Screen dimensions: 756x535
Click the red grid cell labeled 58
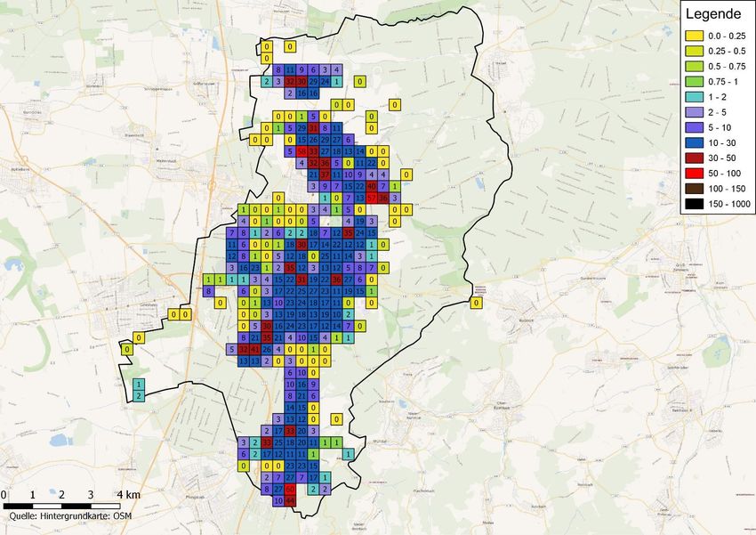coord(302,151)
